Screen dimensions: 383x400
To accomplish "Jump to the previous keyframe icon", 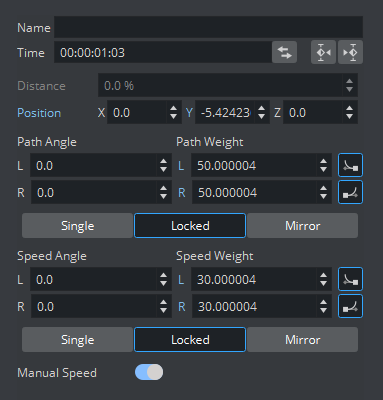I will (323, 52).
